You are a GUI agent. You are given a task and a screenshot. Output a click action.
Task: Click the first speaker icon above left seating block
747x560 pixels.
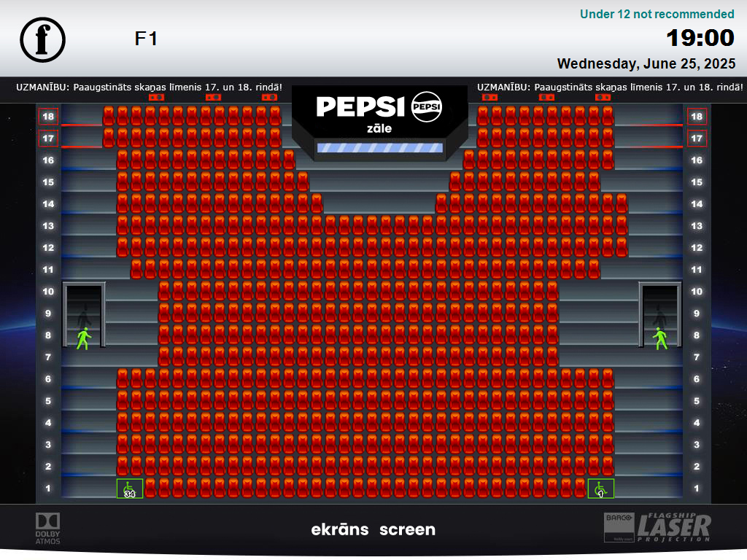point(156,97)
